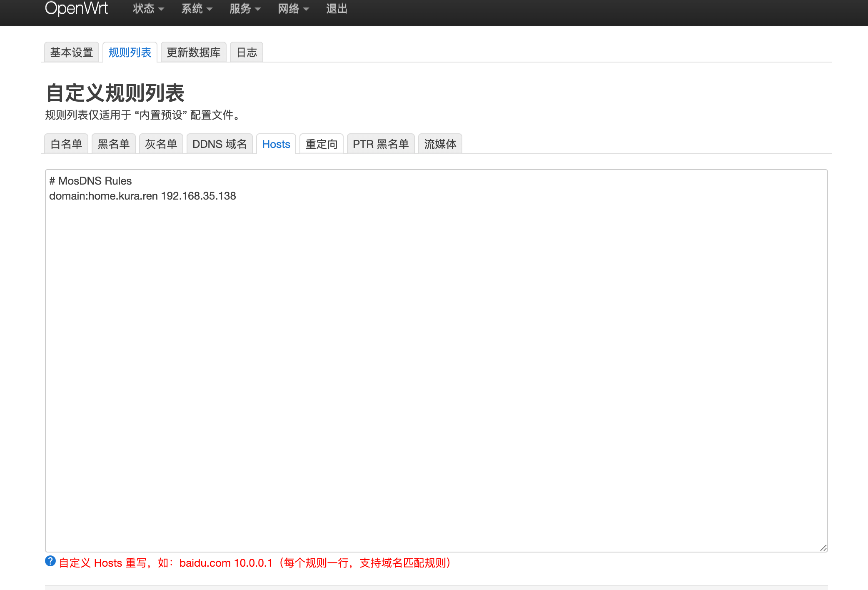Expand the 网络 navigation dropdown

pyautogui.click(x=293, y=8)
